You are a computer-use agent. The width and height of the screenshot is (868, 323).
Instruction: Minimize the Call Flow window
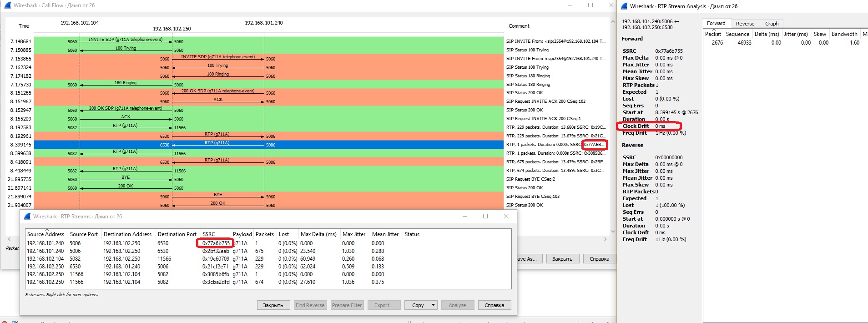click(x=570, y=5)
